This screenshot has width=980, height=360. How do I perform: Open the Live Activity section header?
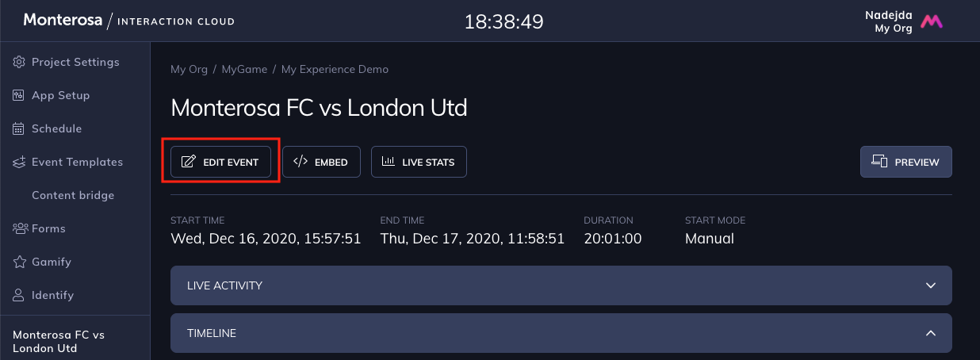[x=561, y=285]
